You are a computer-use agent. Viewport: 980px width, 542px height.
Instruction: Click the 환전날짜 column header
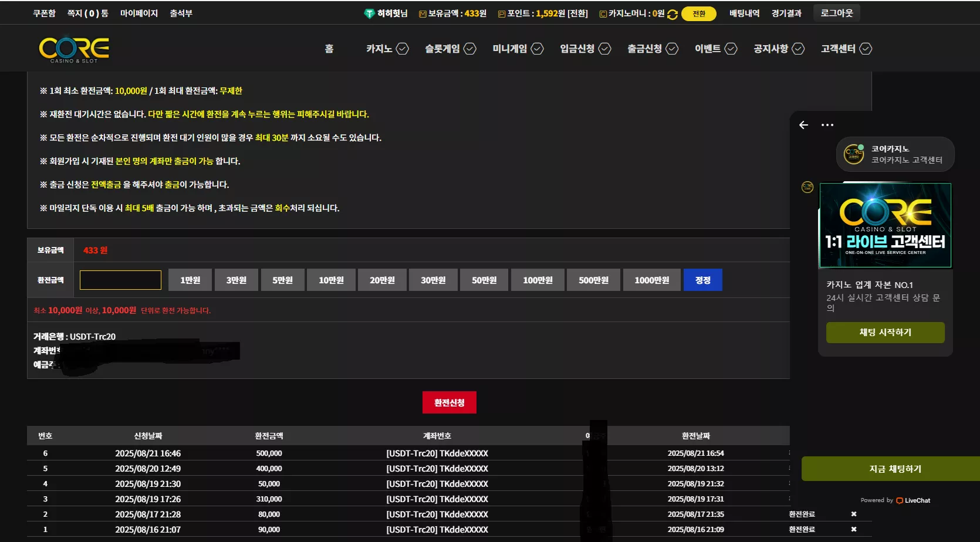click(696, 436)
